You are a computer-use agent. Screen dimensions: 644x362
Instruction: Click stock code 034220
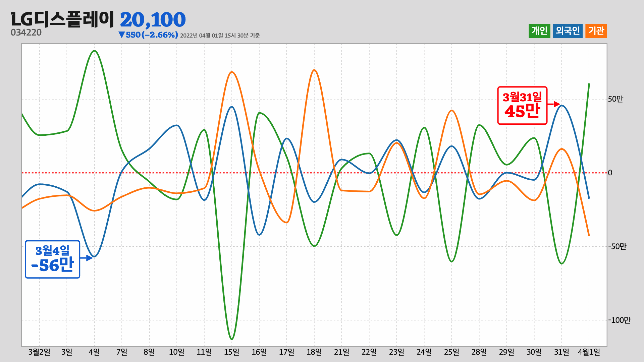tap(26, 33)
